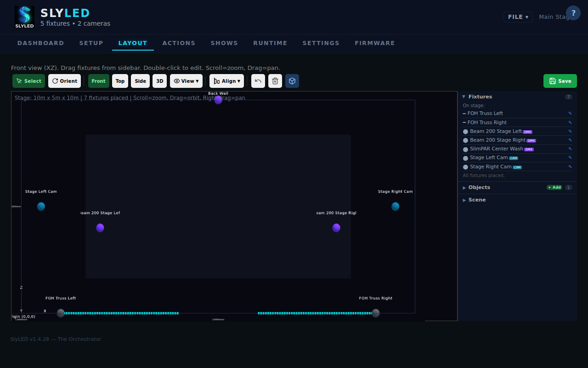Open the RUNTIME tab
Image resolution: width=588 pixels, height=368 pixels.
[x=270, y=43]
